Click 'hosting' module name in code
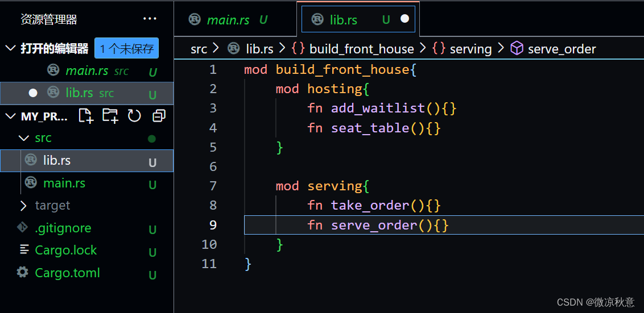 point(335,89)
